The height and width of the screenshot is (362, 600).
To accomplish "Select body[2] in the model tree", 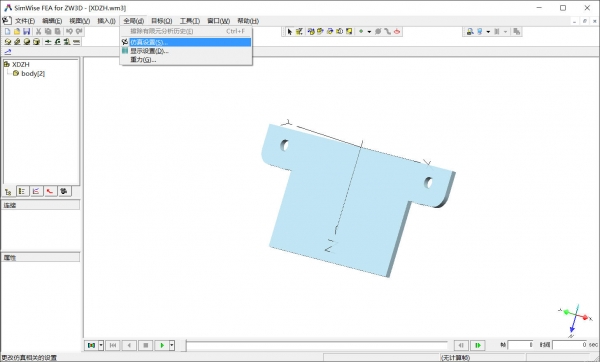I will pos(33,73).
